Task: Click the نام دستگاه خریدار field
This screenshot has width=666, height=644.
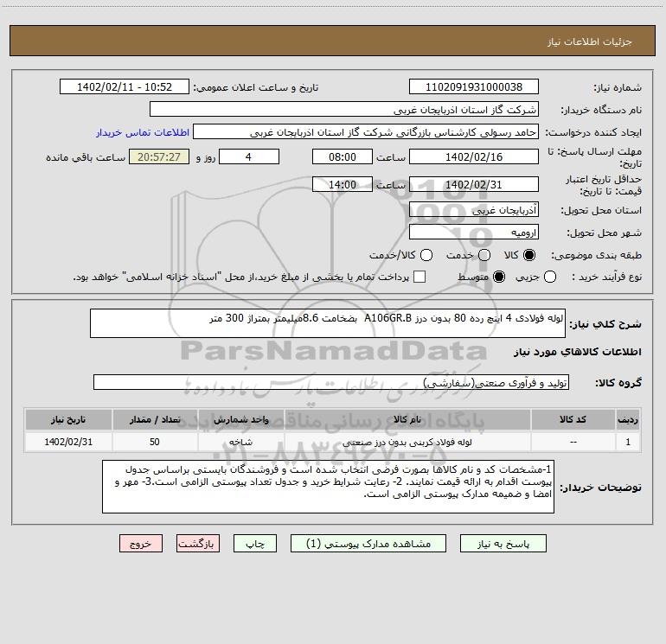Action: pos(344,110)
